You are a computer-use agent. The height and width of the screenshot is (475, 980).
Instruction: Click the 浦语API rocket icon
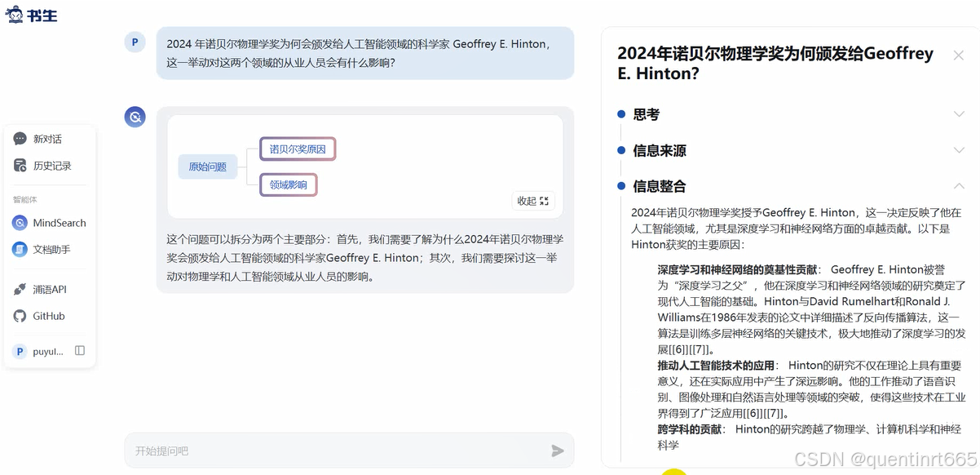click(x=20, y=290)
